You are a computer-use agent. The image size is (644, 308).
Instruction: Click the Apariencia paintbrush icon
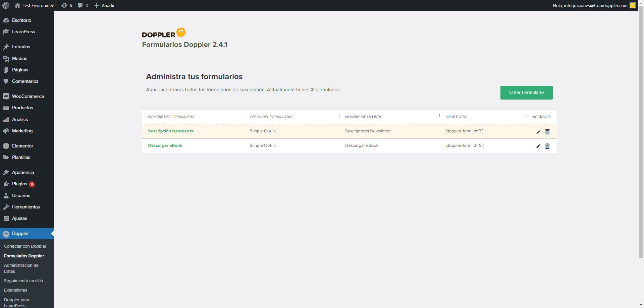(x=6, y=172)
